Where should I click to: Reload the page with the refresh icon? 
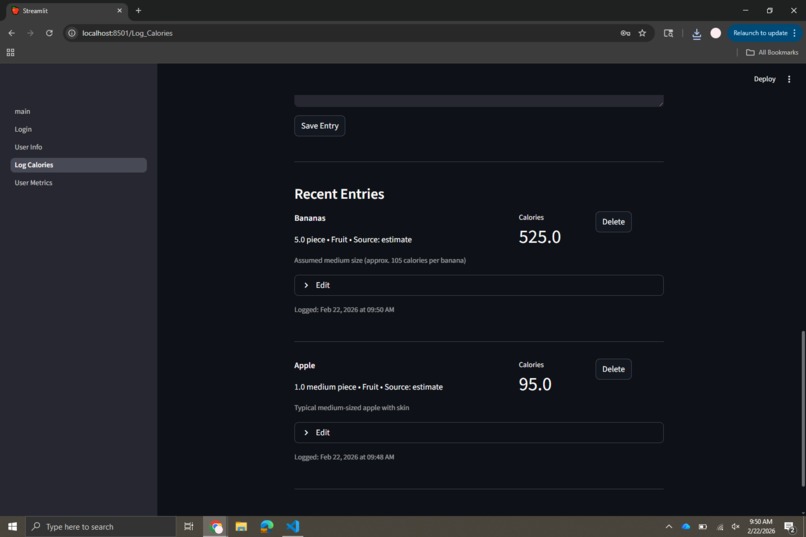pos(49,33)
